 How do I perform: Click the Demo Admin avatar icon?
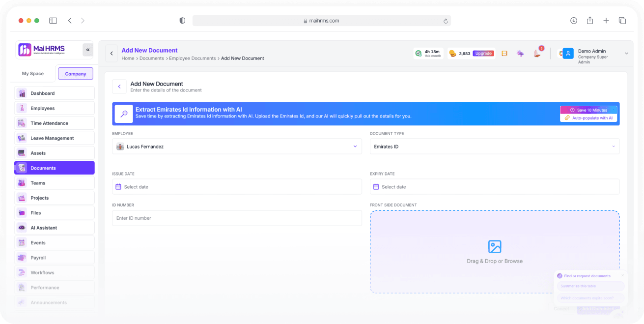click(x=568, y=54)
